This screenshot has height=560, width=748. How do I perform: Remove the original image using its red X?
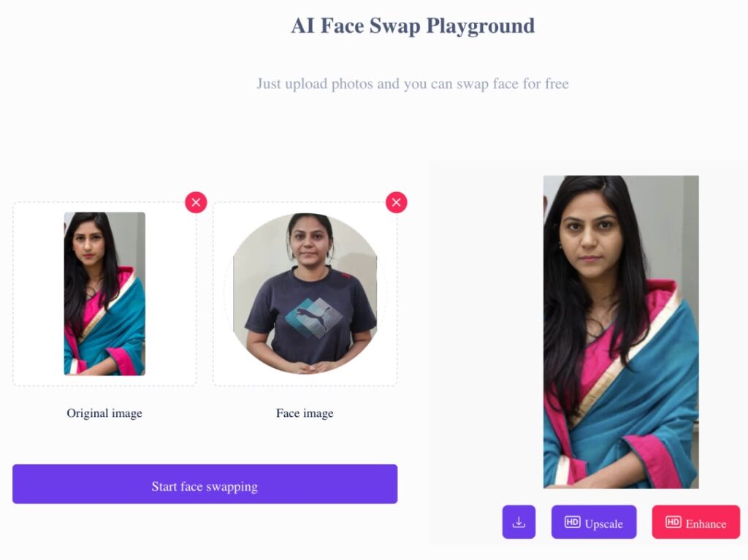coord(196,202)
